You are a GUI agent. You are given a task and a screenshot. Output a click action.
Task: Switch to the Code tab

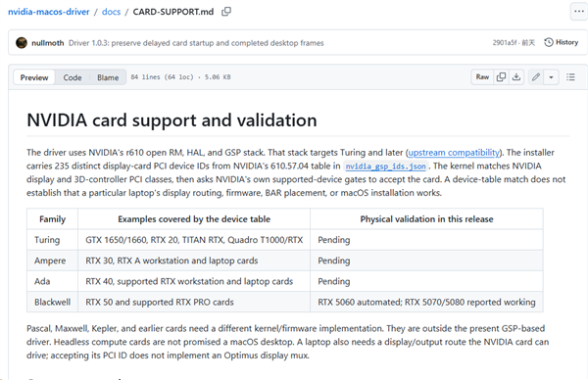pyautogui.click(x=73, y=77)
